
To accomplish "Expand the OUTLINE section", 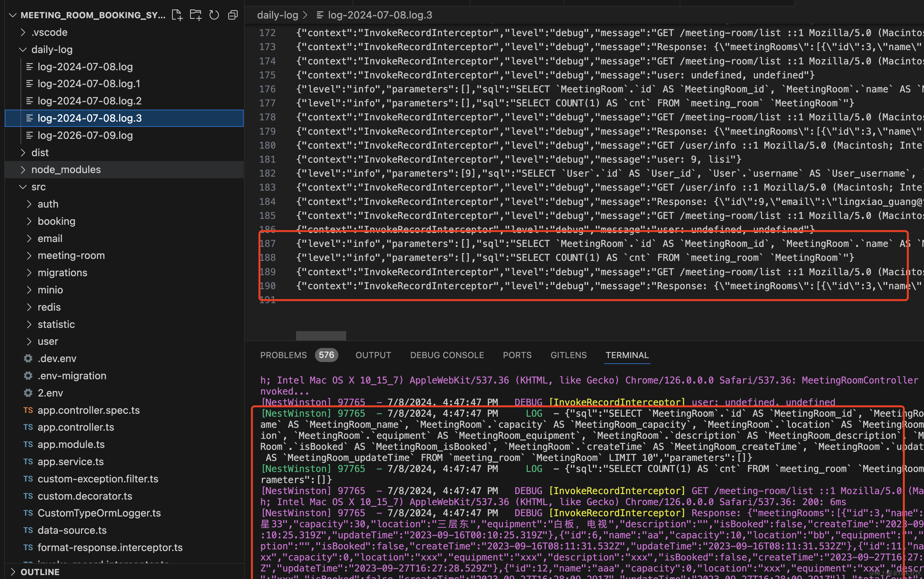I will coord(13,572).
